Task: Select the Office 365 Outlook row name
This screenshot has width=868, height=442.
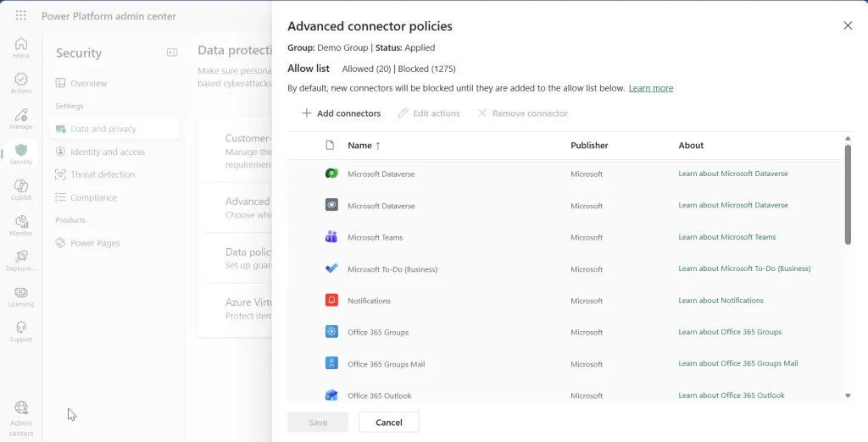Action: click(379, 396)
